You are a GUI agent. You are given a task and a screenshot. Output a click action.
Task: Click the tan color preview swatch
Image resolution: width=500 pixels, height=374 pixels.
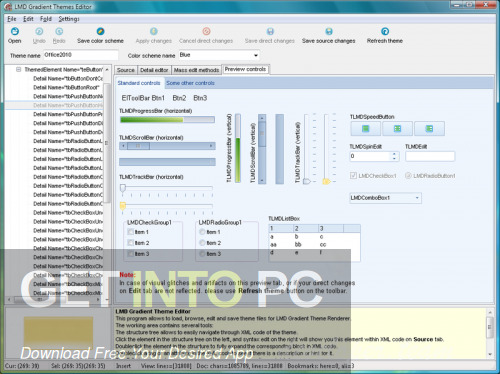(x=58, y=333)
